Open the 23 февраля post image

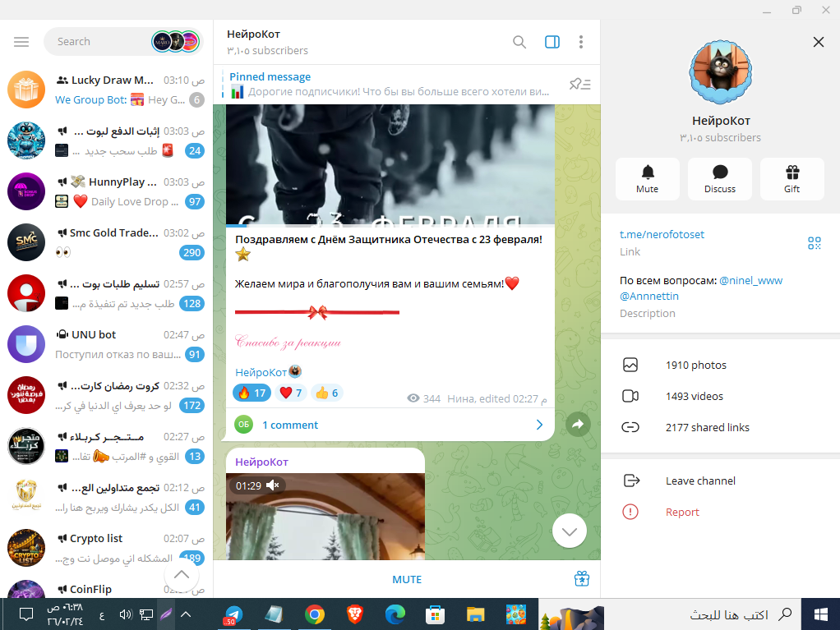[x=390, y=165]
